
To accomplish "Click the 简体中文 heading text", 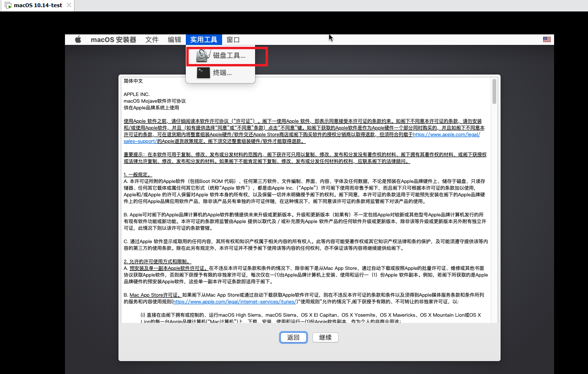I will pos(133,81).
